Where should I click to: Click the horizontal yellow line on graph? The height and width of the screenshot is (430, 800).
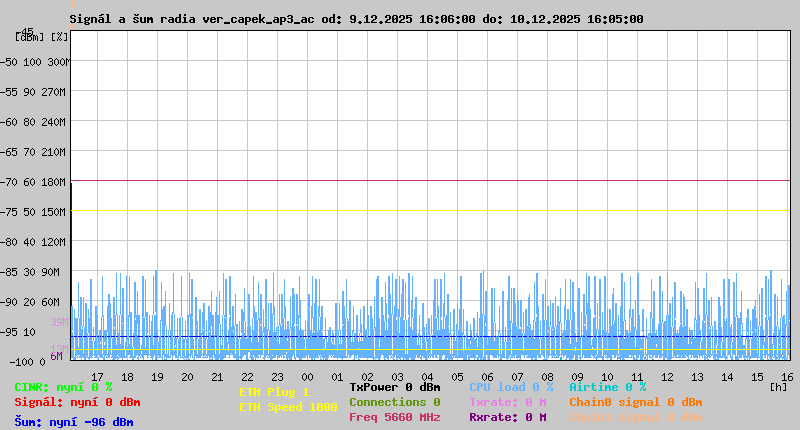[430, 211]
